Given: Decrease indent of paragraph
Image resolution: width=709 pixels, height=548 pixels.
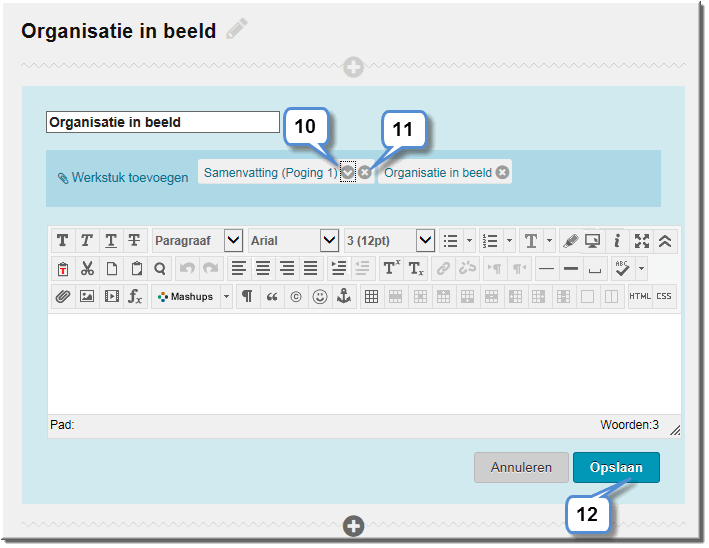Looking at the screenshot, I should click(362, 269).
